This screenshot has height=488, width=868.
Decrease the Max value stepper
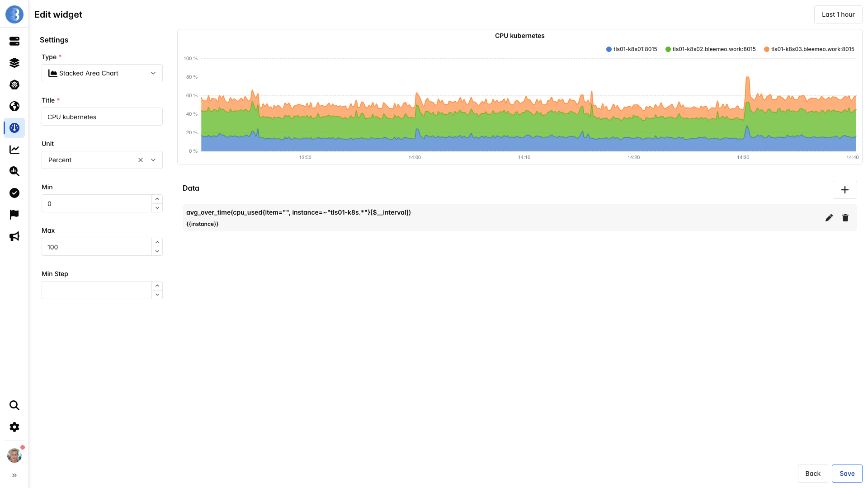click(157, 251)
